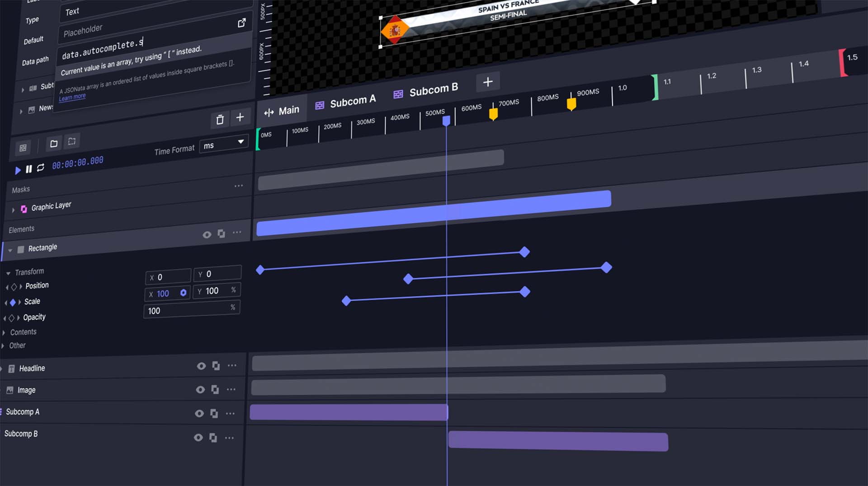Click the Graphic Layer pink icon
This screenshot has height=486, width=868.
pos(24,209)
